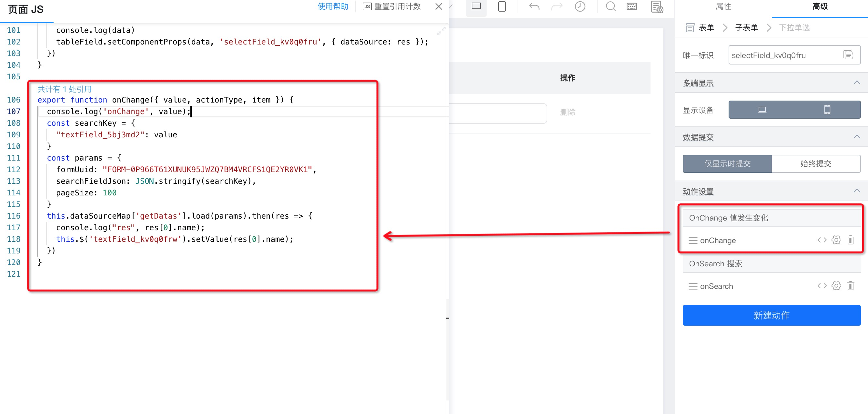View onChange action code brackets icon

point(822,240)
